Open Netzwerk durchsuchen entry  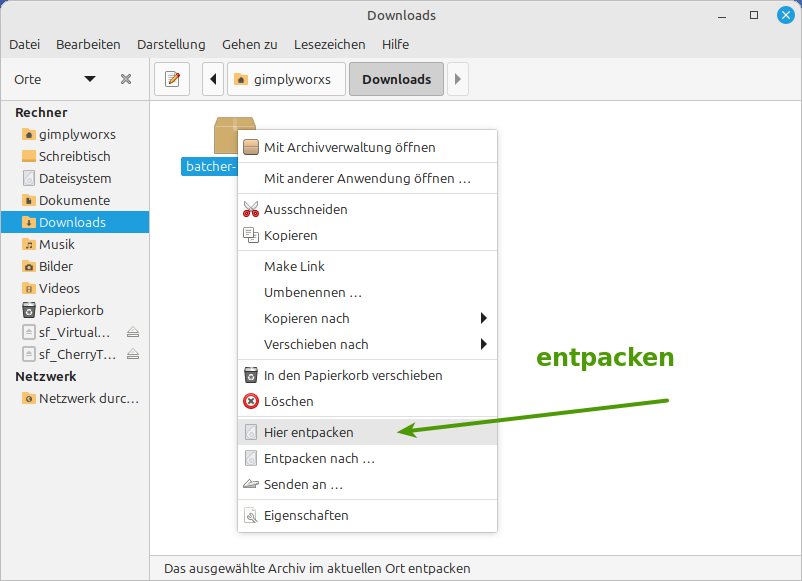pos(75,398)
